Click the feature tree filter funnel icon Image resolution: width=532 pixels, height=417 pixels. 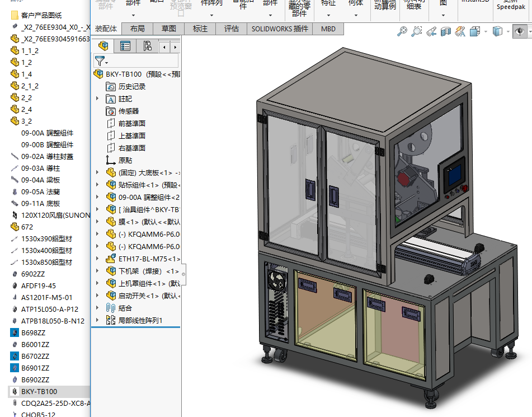100,61
